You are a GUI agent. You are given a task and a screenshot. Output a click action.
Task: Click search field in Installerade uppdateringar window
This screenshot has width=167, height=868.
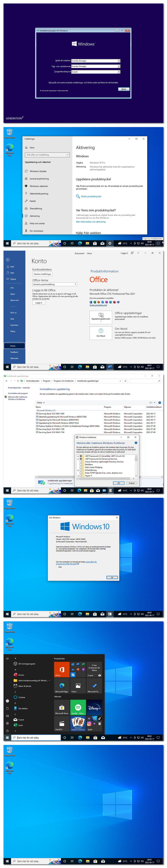point(145,381)
